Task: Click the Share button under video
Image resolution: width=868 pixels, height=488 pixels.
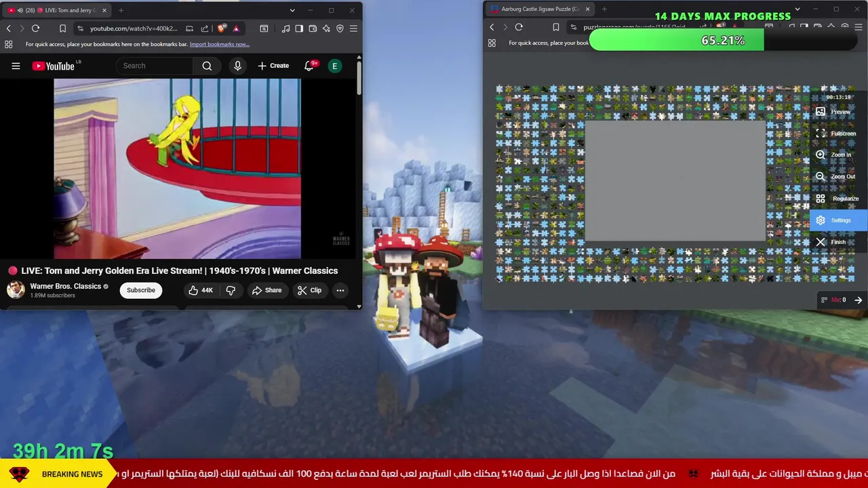Action: (267, 290)
